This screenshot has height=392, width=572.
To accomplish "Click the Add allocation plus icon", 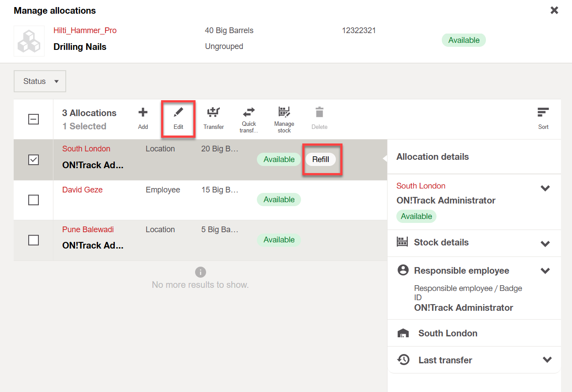I will 143,113.
